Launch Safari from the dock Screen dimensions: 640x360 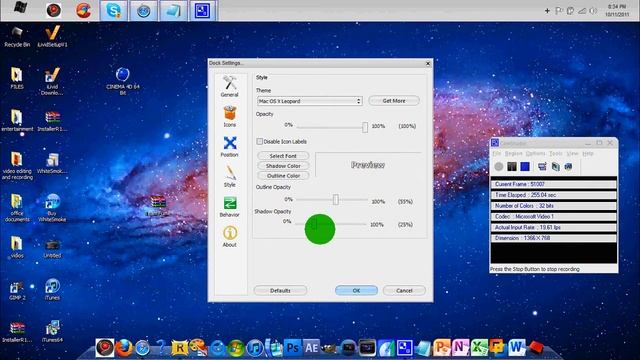tap(142, 348)
